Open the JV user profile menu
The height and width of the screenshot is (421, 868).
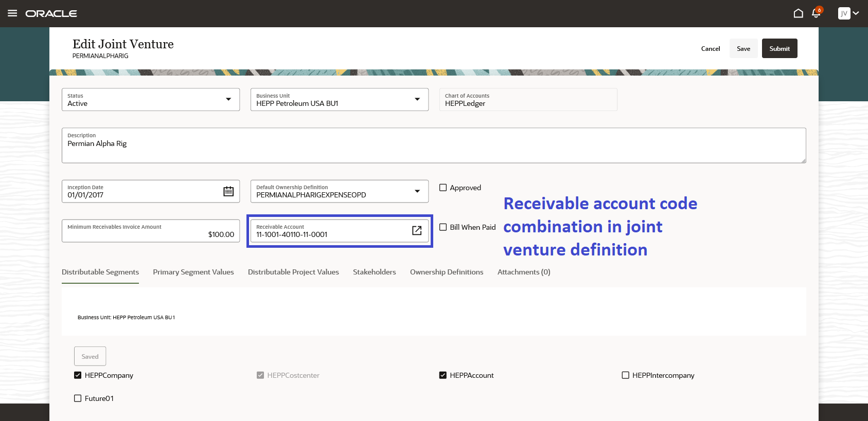click(x=848, y=13)
